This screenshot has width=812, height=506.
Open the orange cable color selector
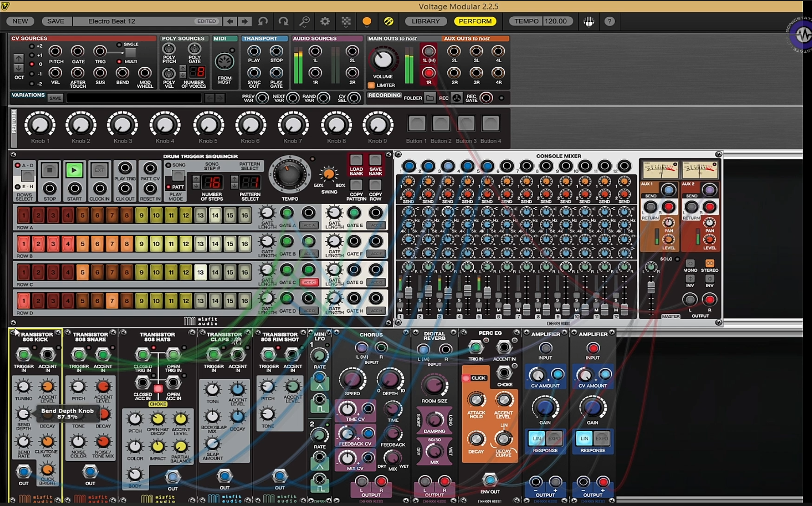[x=366, y=21]
